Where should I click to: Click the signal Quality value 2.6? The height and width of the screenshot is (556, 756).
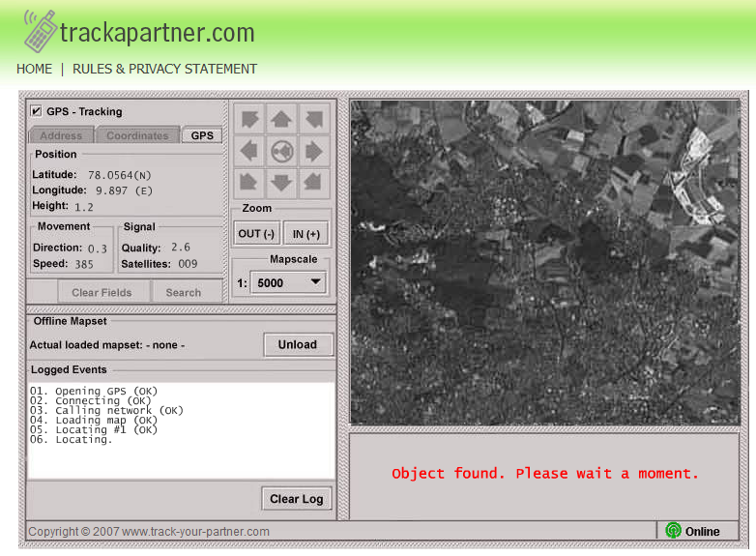181,247
